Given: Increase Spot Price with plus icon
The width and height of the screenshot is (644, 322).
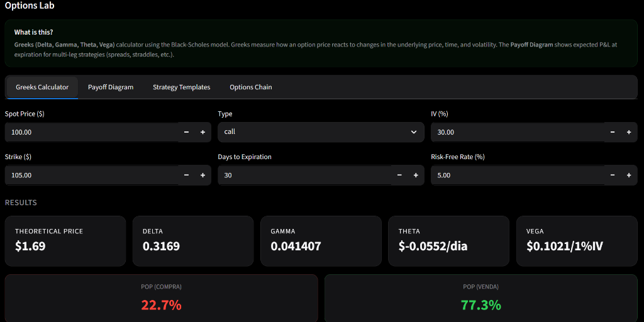Looking at the screenshot, I should [x=203, y=132].
